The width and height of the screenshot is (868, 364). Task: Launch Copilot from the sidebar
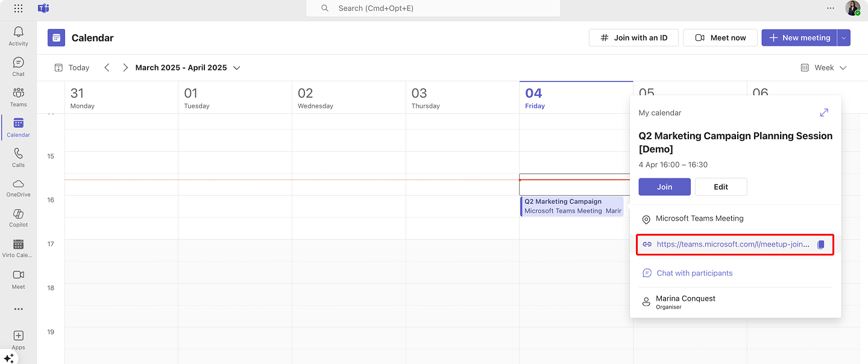tap(18, 218)
